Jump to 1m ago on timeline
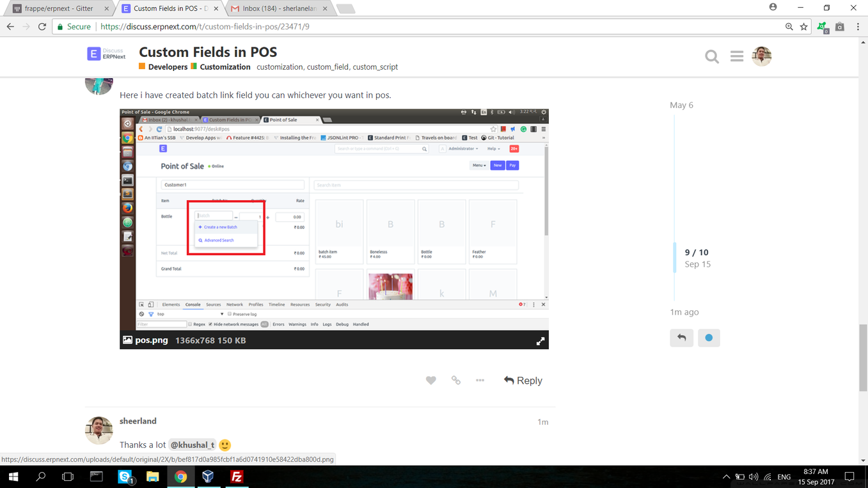Viewport: 868px width, 488px height. (x=684, y=312)
